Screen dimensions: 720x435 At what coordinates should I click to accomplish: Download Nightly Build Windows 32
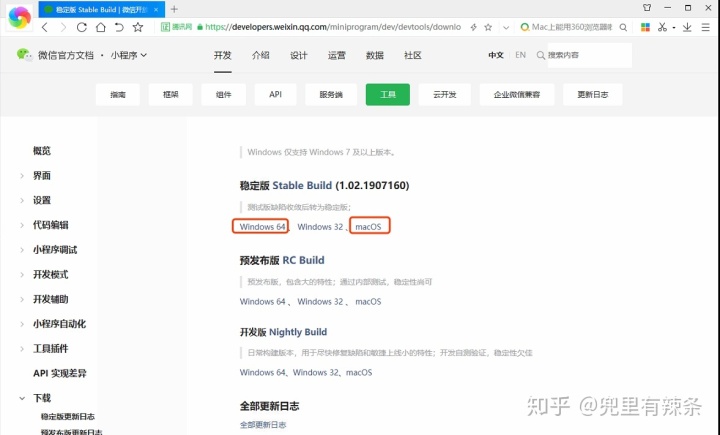[316, 372]
